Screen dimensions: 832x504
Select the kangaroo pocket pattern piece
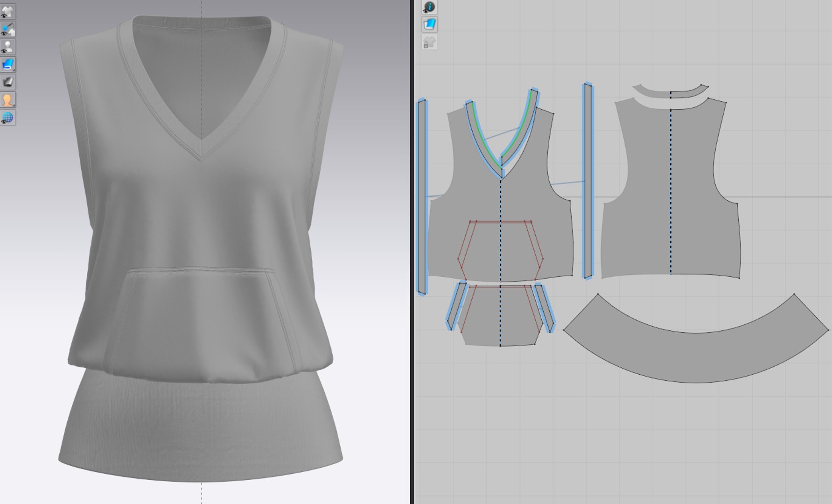(500, 315)
